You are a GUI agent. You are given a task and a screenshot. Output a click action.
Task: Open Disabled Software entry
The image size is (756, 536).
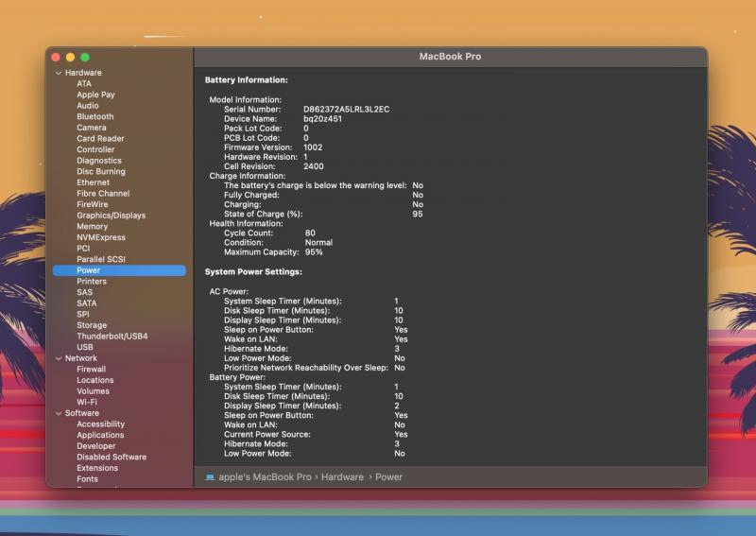click(x=112, y=458)
